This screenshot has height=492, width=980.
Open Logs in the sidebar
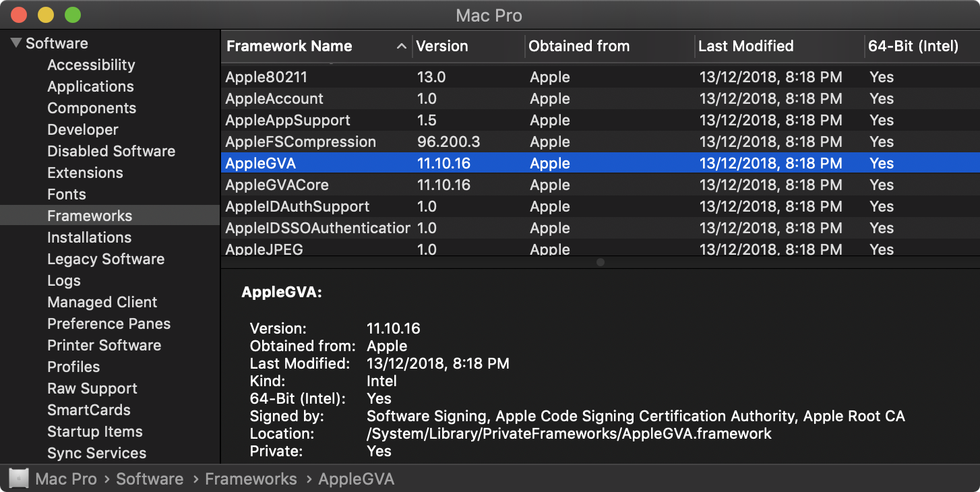pos(64,280)
